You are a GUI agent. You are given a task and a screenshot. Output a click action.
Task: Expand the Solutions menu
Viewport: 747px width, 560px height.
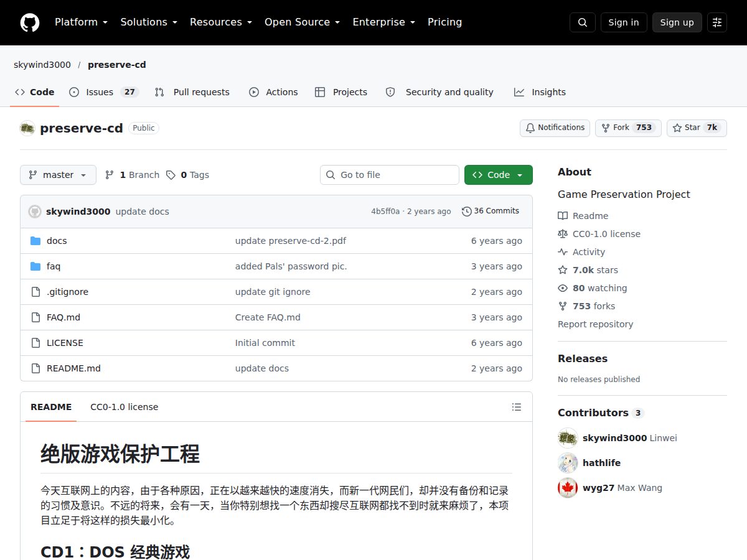(x=149, y=22)
